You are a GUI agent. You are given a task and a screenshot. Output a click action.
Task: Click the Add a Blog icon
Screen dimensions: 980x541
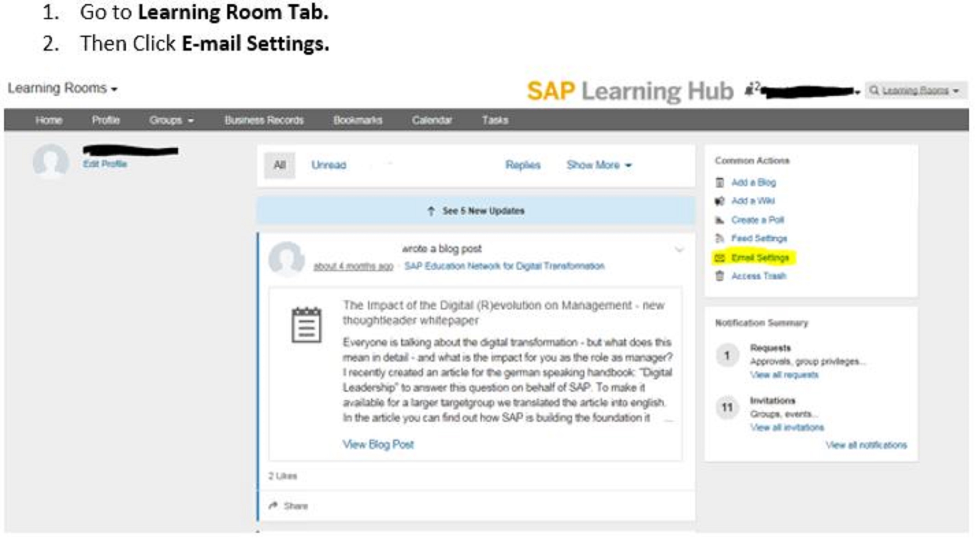(x=719, y=183)
